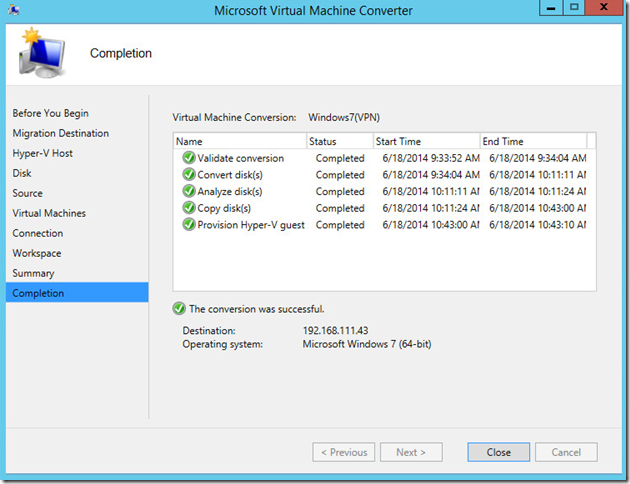
Task: Click the green check next to Convert disk(s)
Action: [x=188, y=175]
